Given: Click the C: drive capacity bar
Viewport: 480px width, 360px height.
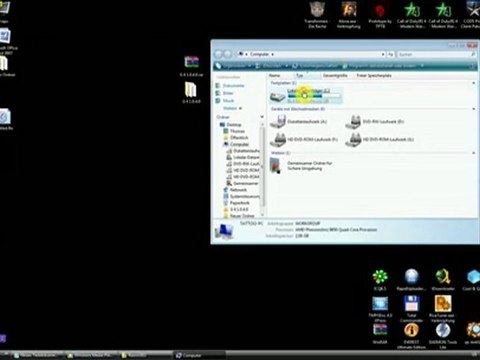Looking at the screenshot, I should tap(314, 96).
